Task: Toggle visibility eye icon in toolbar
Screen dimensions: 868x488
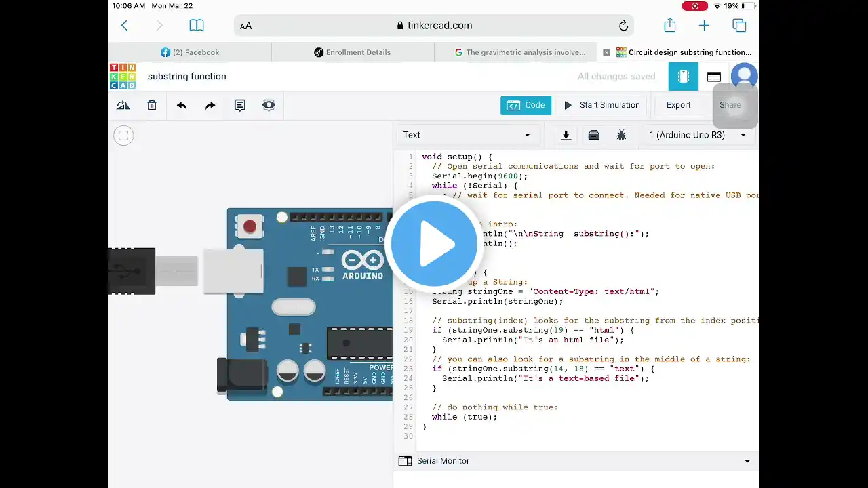Action: tap(269, 105)
